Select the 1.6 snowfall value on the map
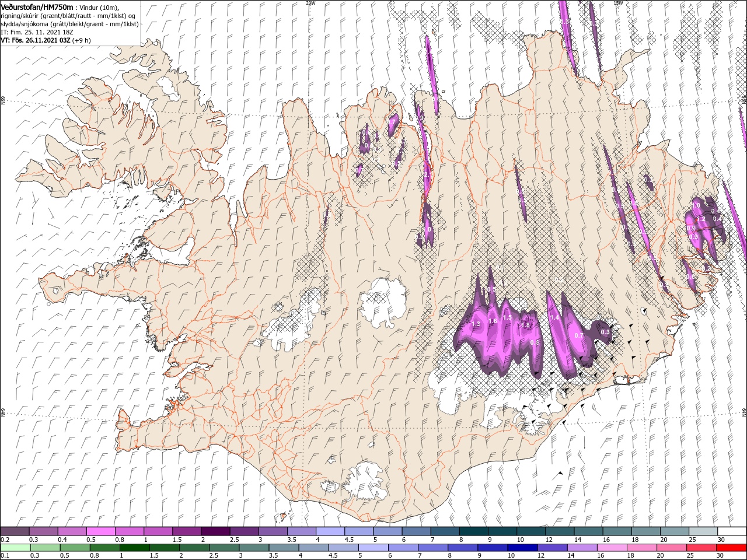The width and height of the screenshot is (747, 560). (493, 321)
